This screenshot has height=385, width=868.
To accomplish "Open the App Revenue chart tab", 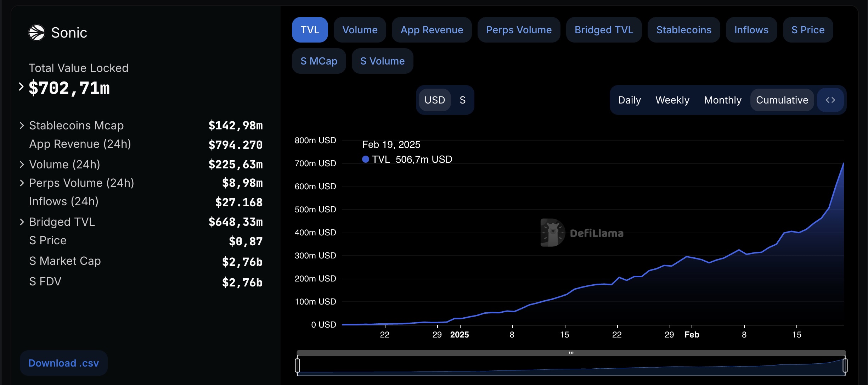I will [x=432, y=30].
